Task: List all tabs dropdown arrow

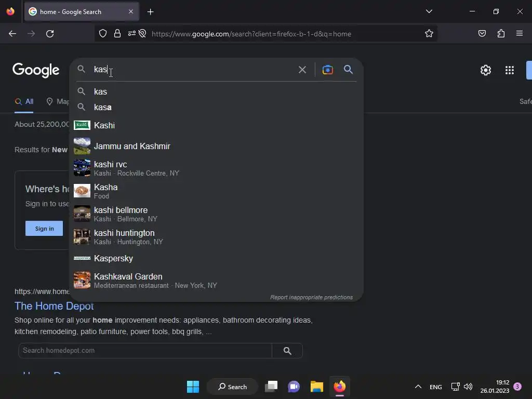Action: [429, 11]
